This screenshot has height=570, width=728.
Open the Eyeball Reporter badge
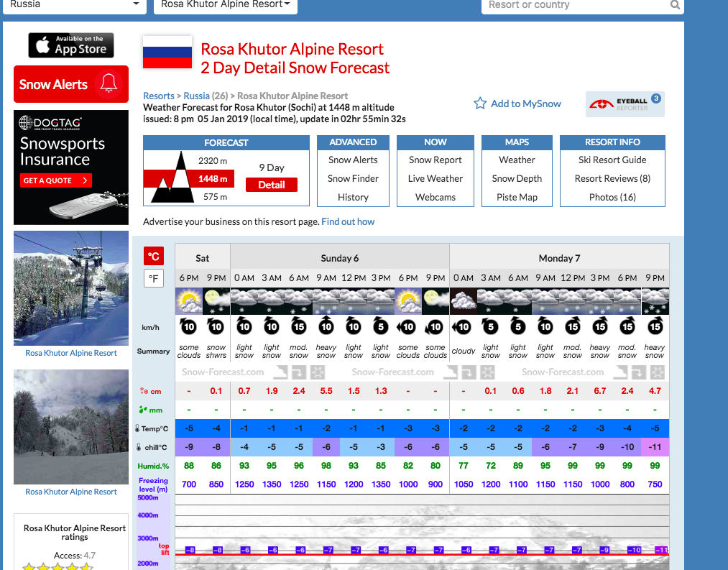(625, 104)
